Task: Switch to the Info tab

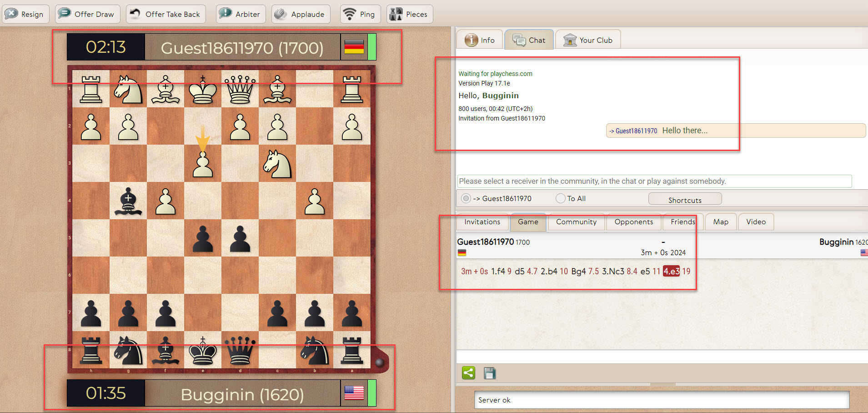Action: pyautogui.click(x=480, y=40)
